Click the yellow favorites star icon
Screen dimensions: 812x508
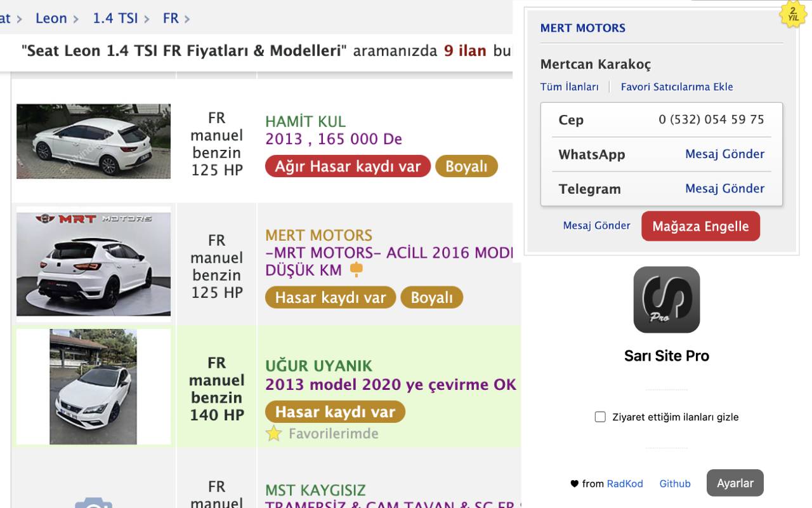pyautogui.click(x=273, y=434)
